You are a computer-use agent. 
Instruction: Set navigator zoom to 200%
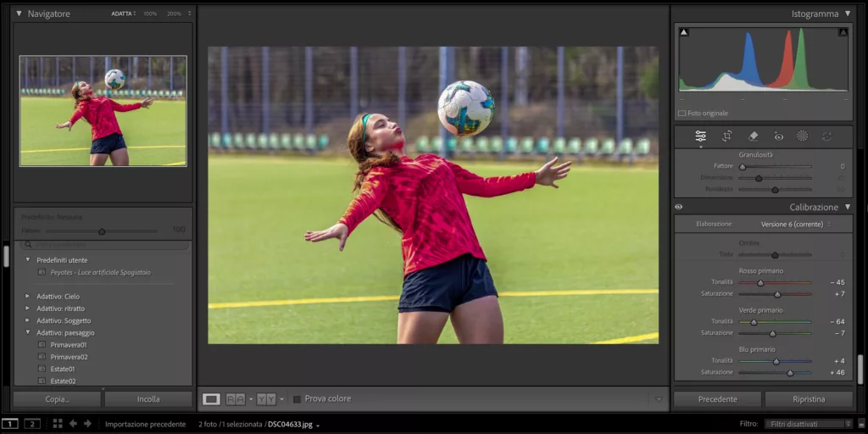click(x=175, y=14)
